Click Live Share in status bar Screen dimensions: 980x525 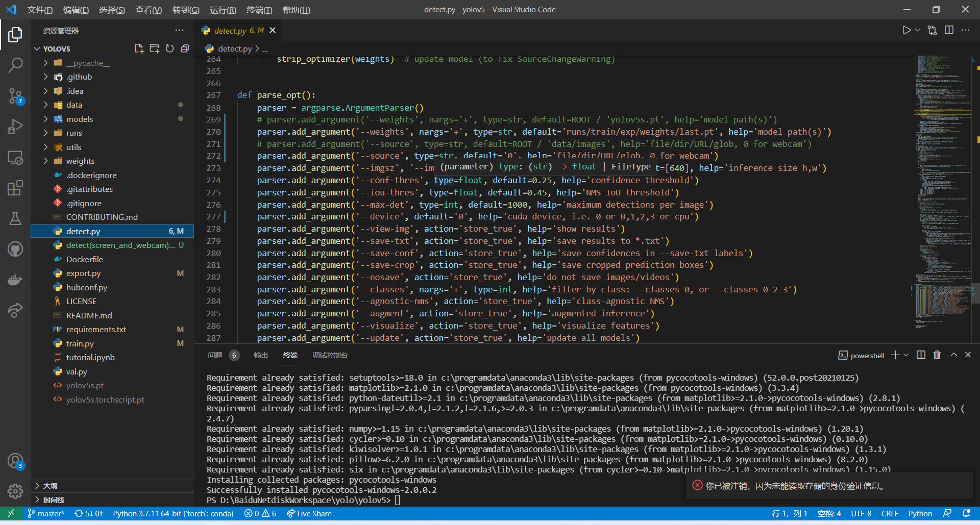309,514
